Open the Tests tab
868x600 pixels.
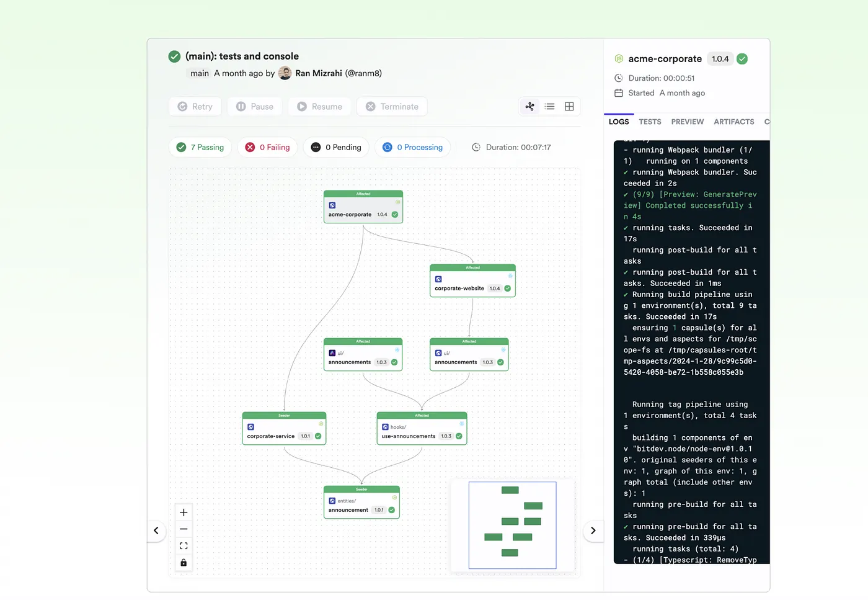[650, 122]
